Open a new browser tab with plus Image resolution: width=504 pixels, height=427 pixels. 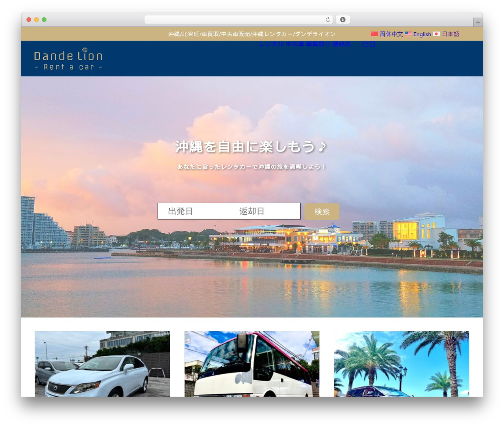coord(478,22)
